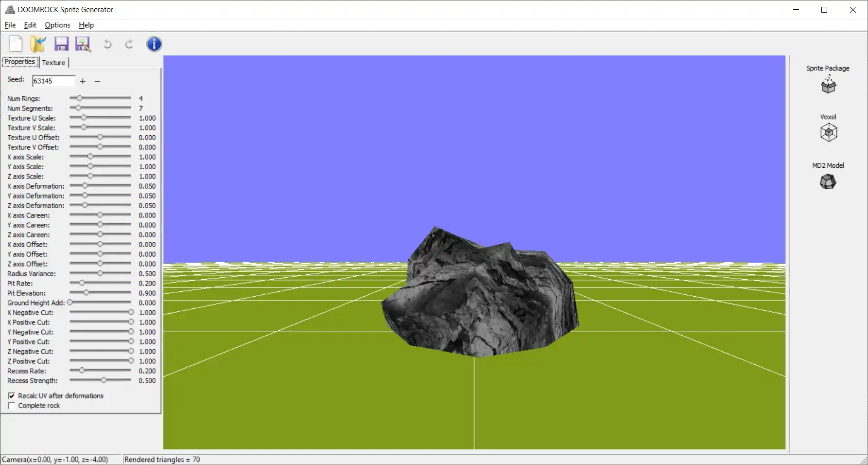Adjust the X Positive Cut slider

(100, 322)
